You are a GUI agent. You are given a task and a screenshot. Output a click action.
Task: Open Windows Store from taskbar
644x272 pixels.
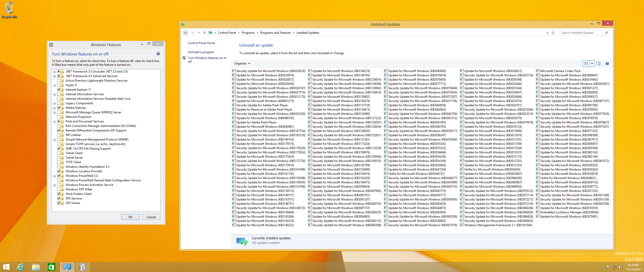(51, 267)
